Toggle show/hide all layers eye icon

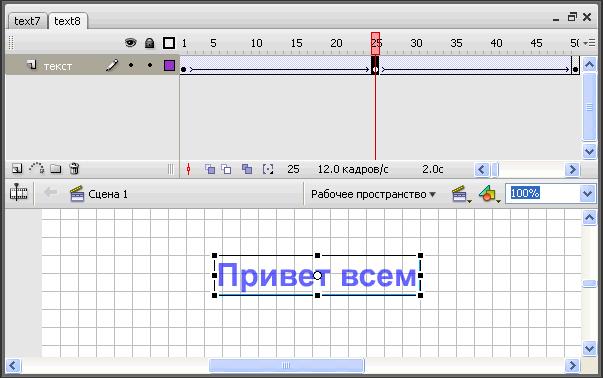click(x=131, y=43)
